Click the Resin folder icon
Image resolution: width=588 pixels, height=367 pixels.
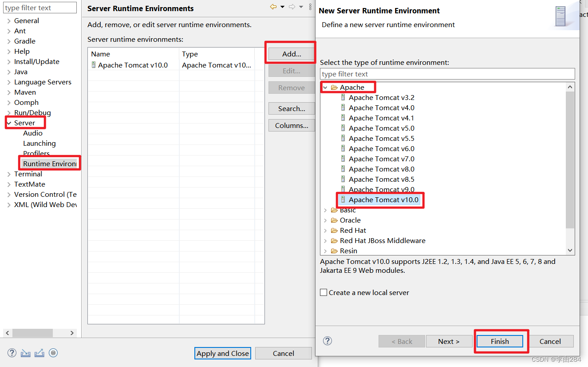click(334, 251)
